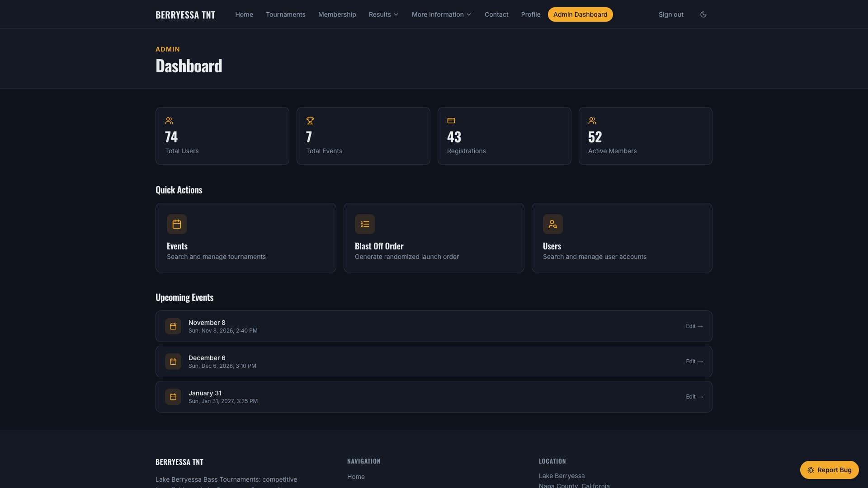Click the footer Home link
The image size is (868, 488).
(x=356, y=477)
